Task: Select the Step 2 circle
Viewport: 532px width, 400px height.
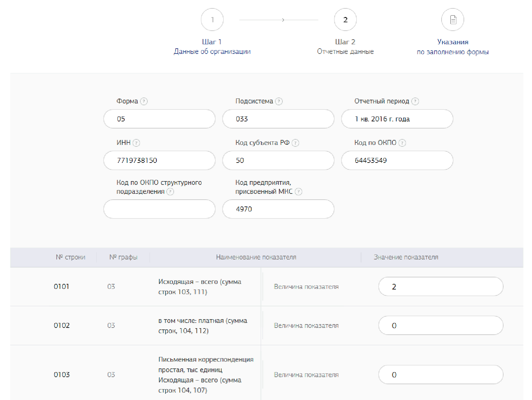Action: click(345, 20)
